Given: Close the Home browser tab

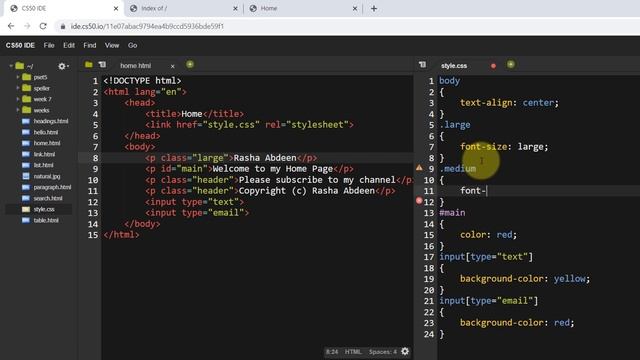Looking at the screenshot, I should click(x=355, y=8).
